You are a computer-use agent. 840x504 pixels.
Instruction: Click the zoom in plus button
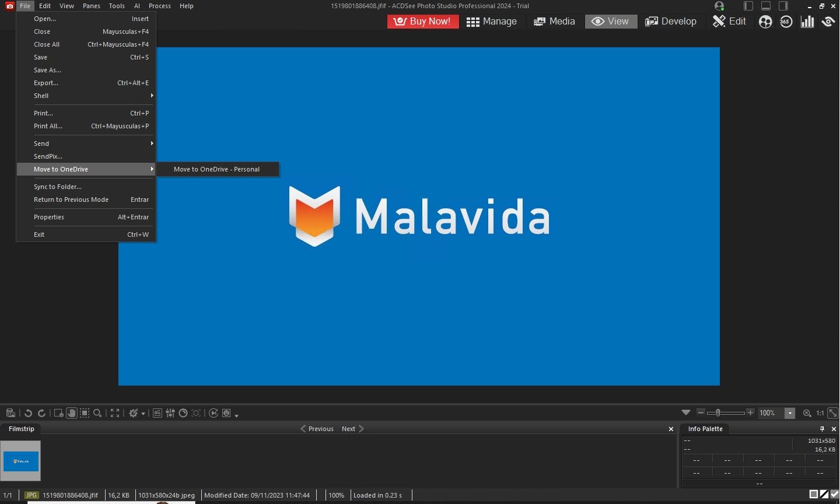(750, 412)
